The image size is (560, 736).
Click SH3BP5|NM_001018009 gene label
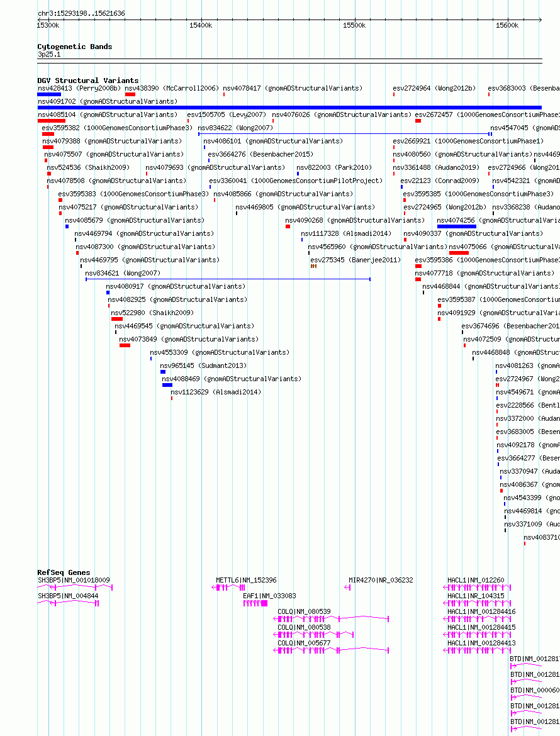74,580
